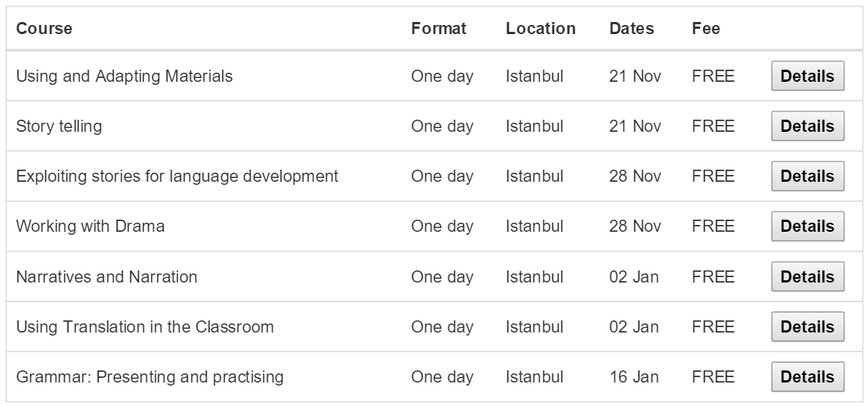This screenshot has height=406, width=868.
Task: Open Details for Using and Adapting Materials
Action: click(x=807, y=77)
